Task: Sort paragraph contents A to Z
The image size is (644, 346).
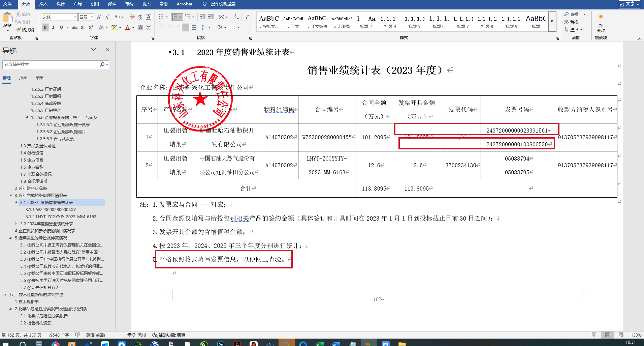Action: 236,17
